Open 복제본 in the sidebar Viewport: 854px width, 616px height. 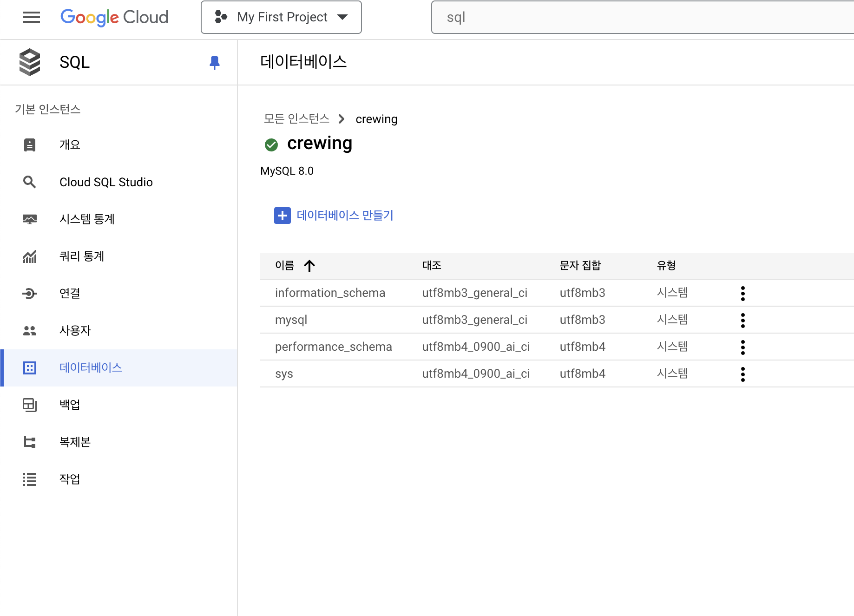coord(119,442)
